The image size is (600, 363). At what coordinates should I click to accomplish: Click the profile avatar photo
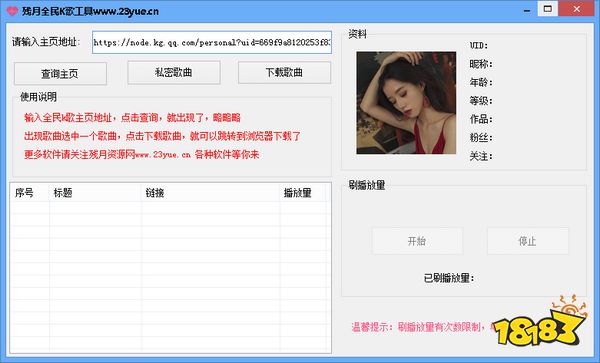coord(406,103)
